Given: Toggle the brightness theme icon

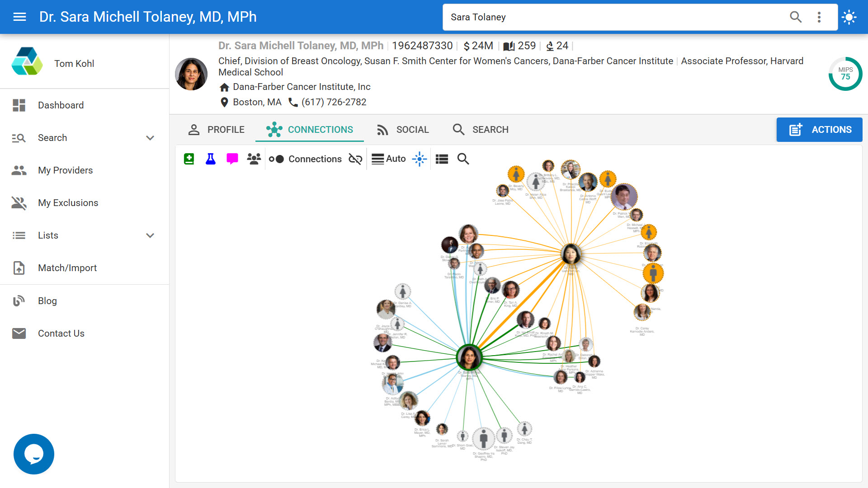Looking at the screenshot, I should click(x=849, y=17).
